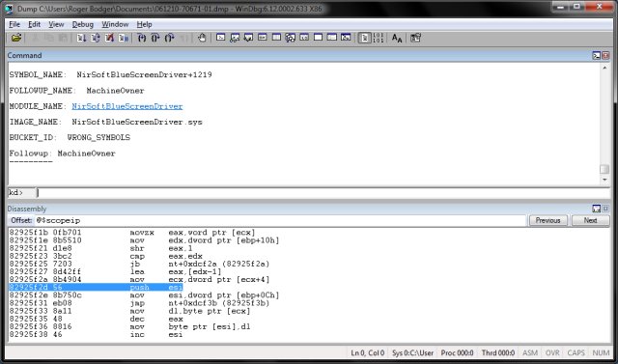This screenshot has width=618, height=364.
Task: Open the Call Stack window icon
Action: [291, 38]
